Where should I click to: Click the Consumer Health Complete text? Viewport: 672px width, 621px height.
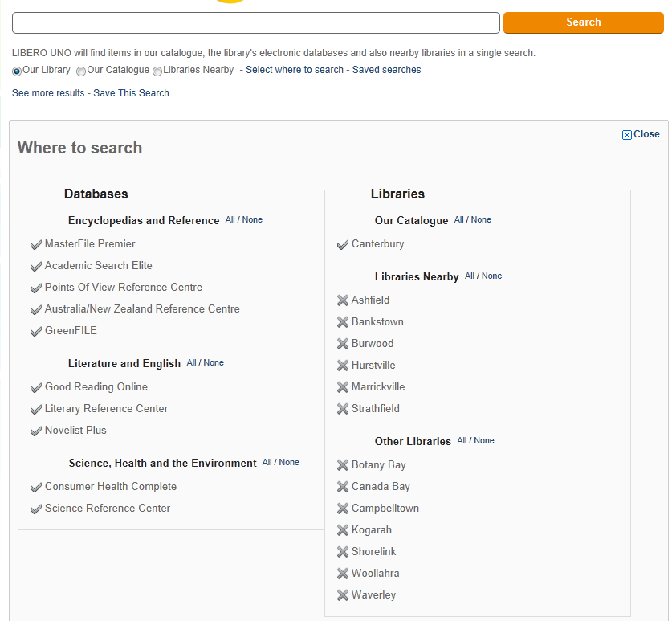[x=111, y=486]
